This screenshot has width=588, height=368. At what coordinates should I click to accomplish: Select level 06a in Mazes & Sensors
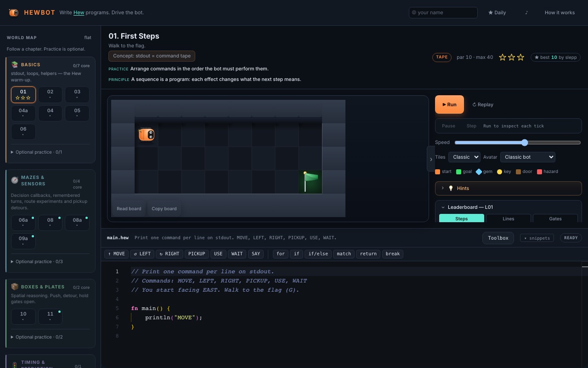click(x=23, y=223)
